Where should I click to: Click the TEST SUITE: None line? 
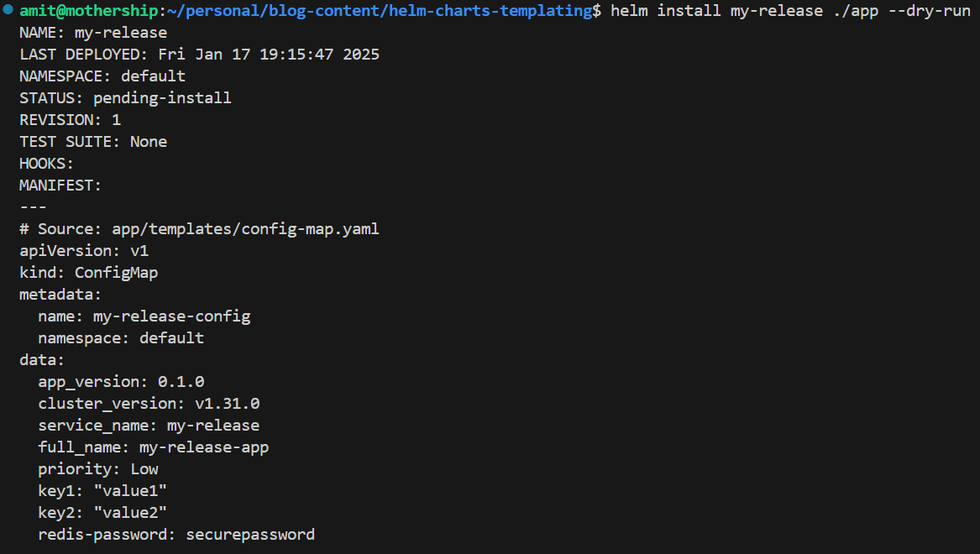pos(93,142)
